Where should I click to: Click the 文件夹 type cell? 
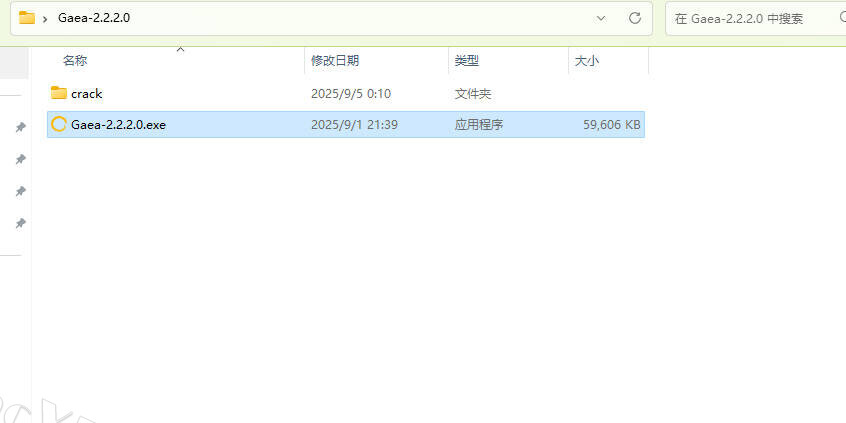[x=473, y=94]
